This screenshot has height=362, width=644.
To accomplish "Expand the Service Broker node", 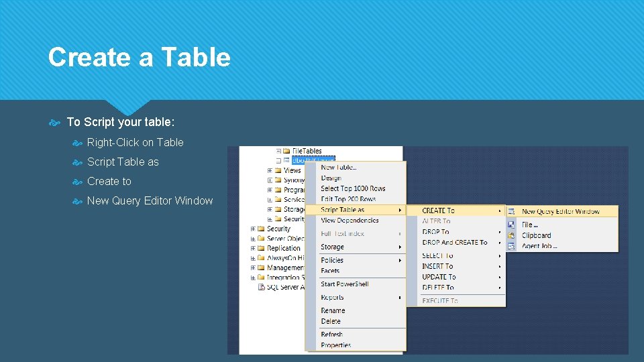I will (x=270, y=200).
